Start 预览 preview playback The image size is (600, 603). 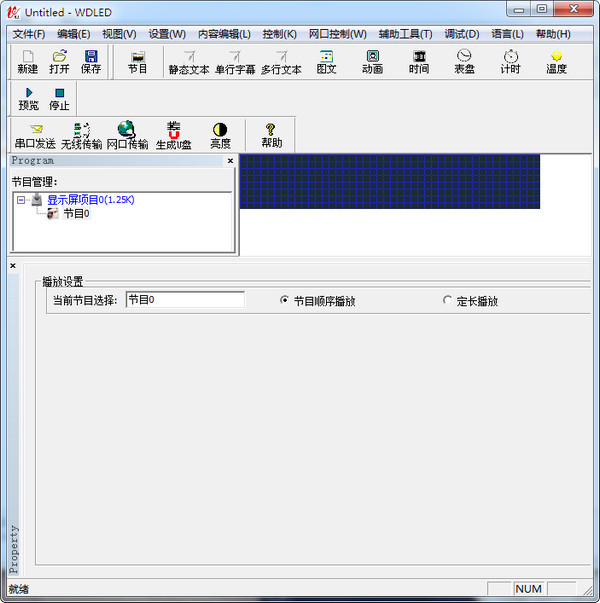(29, 98)
